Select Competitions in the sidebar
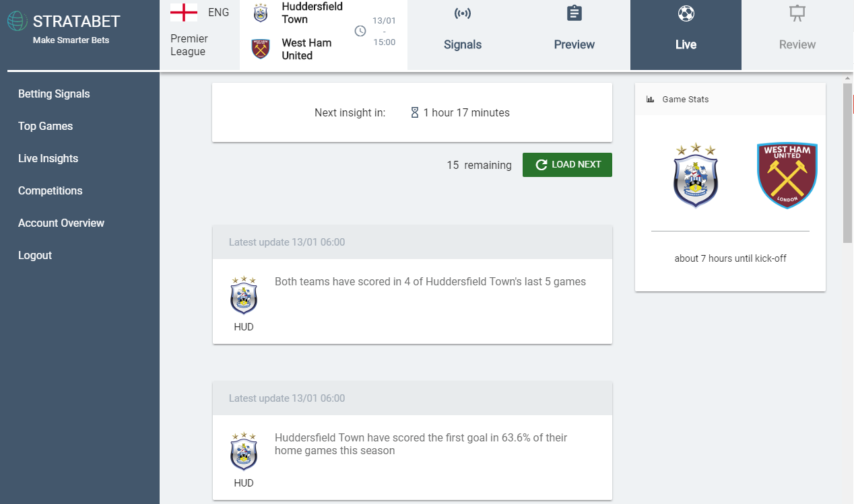The height and width of the screenshot is (504, 854). (50, 191)
